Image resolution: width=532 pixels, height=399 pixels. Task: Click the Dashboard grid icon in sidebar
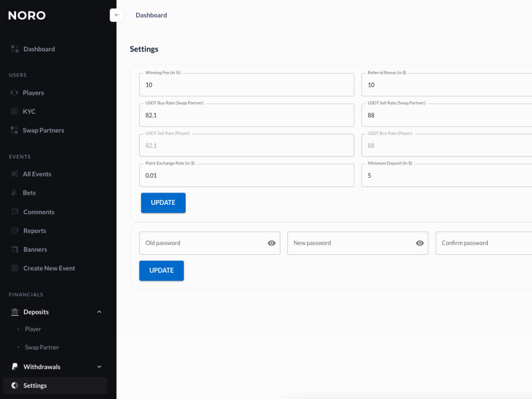pyautogui.click(x=14, y=49)
